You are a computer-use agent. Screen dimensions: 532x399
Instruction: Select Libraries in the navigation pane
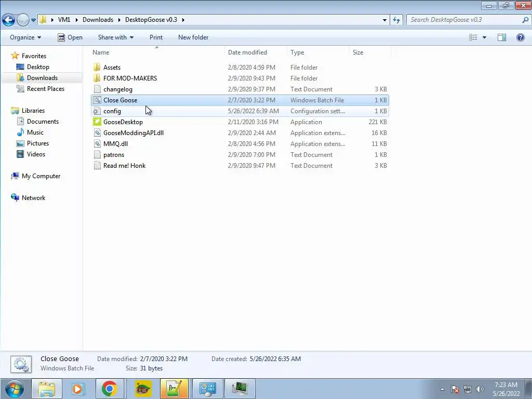(x=33, y=111)
